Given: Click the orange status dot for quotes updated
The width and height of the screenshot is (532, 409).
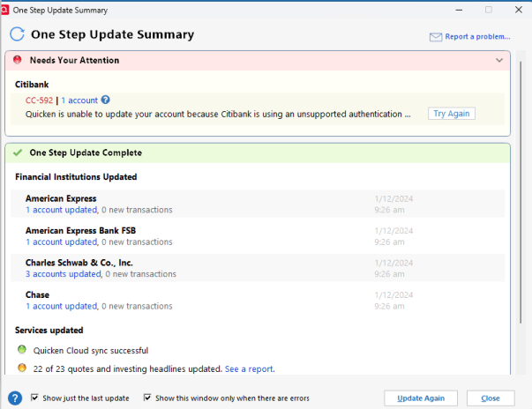Looking at the screenshot, I should pyautogui.click(x=22, y=368).
